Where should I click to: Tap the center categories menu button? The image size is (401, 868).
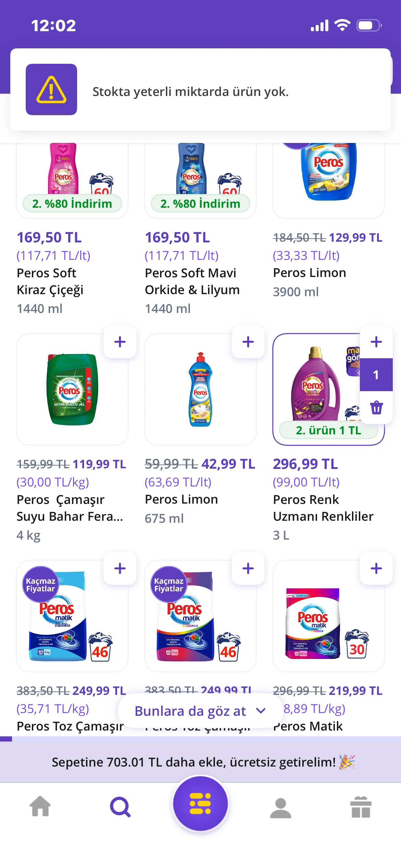click(200, 804)
